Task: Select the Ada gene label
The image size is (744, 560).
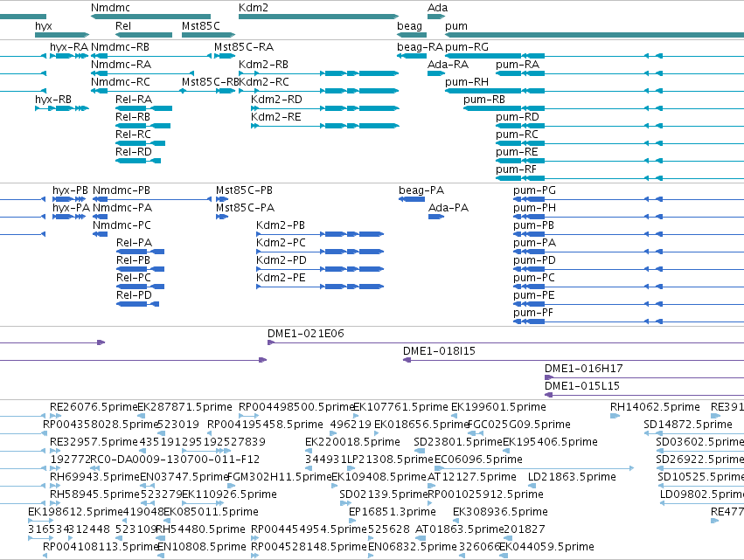Action: (x=437, y=8)
